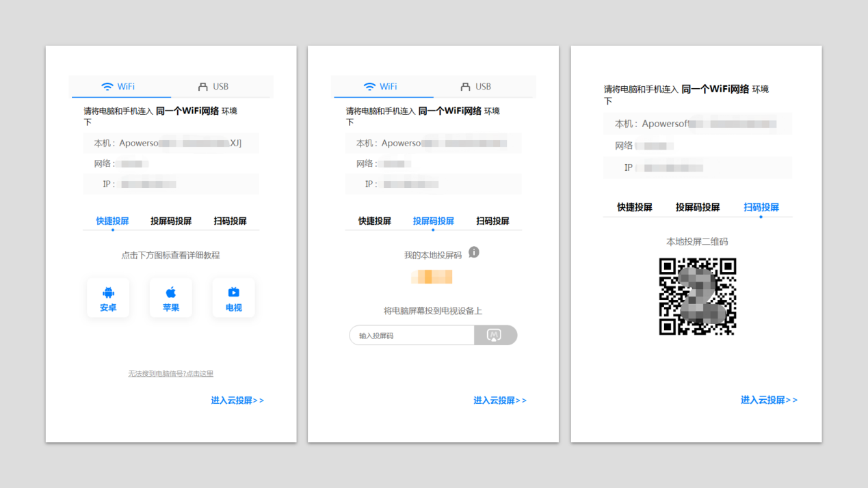Click 进入云投屏>> link in left panel
This screenshot has height=488, width=868.
click(x=237, y=401)
